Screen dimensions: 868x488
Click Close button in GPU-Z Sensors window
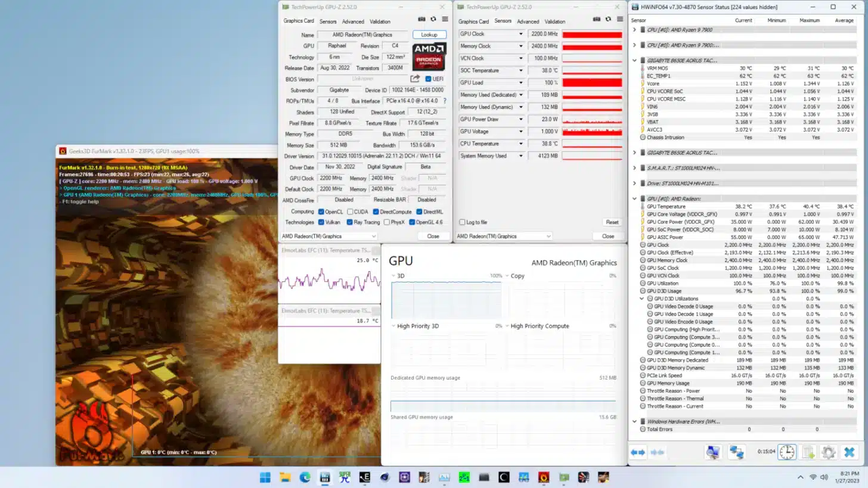tap(608, 236)
